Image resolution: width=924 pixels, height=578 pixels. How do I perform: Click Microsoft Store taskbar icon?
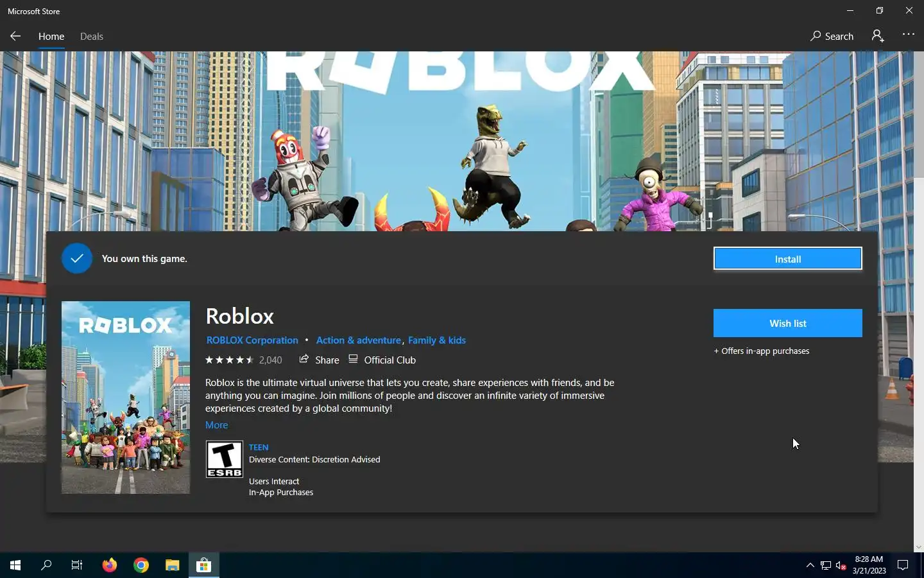click(204, 565)
